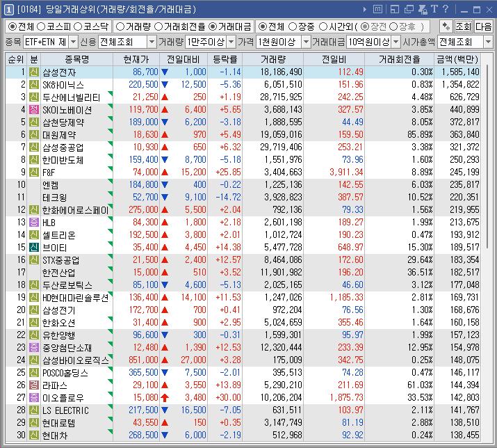Screen dimensions: 497x448
Task: Select the 장중 radio button
Action: coord(293,26)
